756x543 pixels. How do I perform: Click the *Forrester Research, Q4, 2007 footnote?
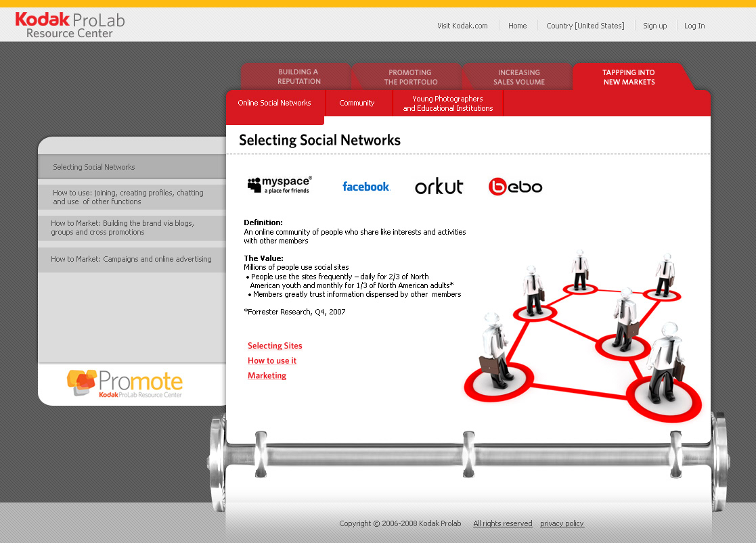tap(294, 312)
